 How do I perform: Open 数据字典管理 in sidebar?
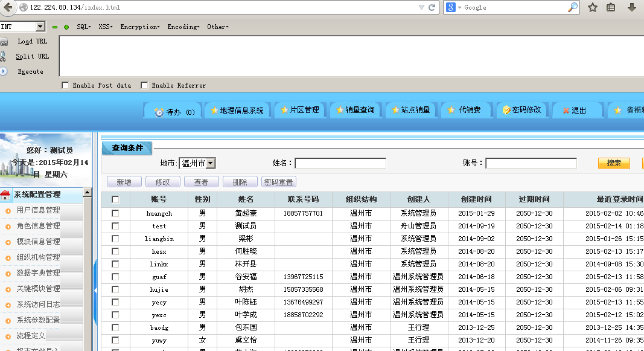38,273
